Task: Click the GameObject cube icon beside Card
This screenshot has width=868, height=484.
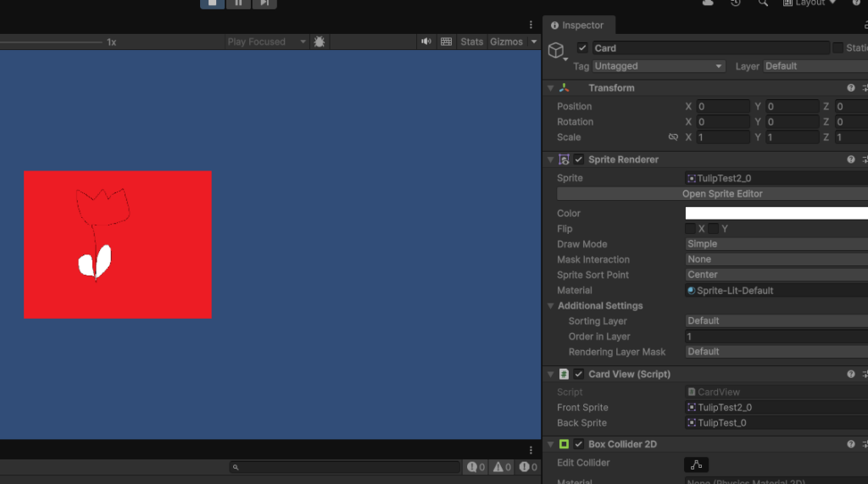Action: coord(556,51)
